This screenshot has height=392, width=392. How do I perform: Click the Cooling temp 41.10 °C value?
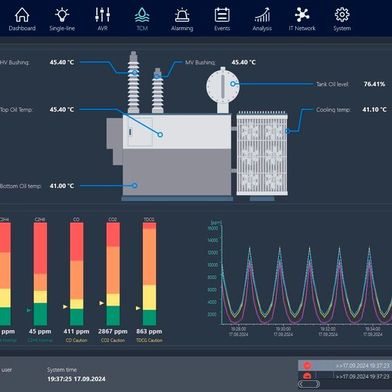[374, 109]
